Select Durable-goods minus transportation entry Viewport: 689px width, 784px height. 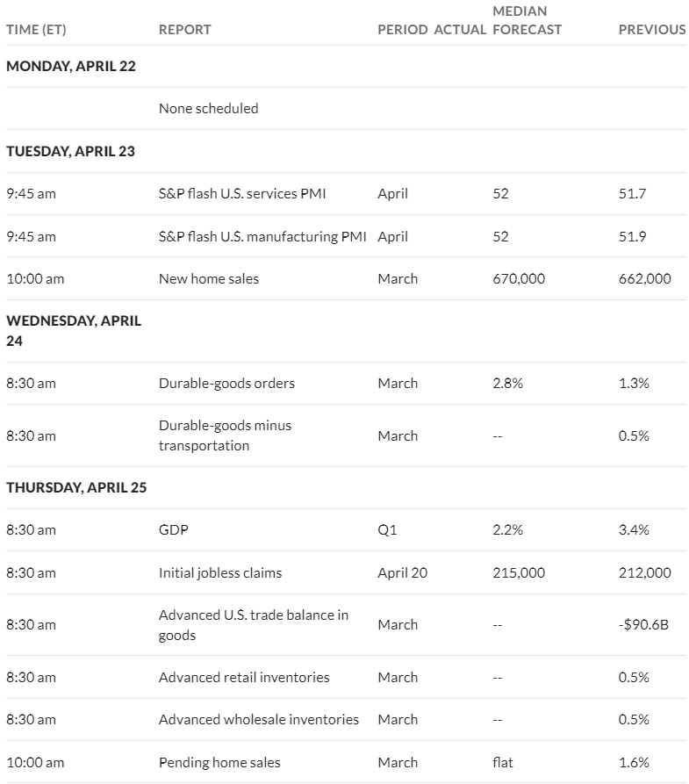pos(225,435)
